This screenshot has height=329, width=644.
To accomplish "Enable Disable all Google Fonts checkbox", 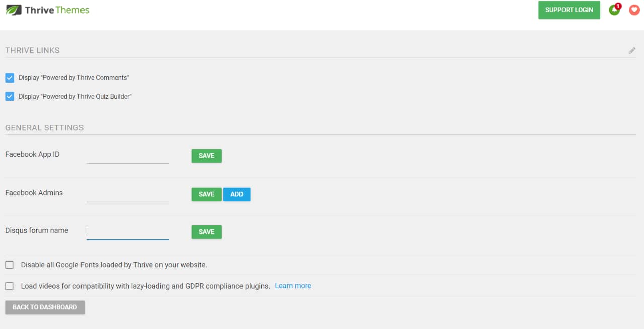I will (10, 265).
